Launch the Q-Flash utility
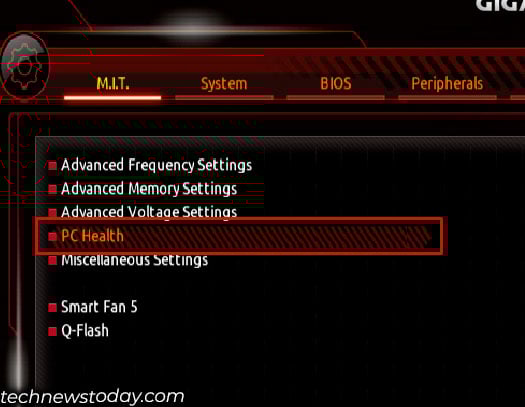The width and height of the screenshot is (525, 407). coord(85,331)
